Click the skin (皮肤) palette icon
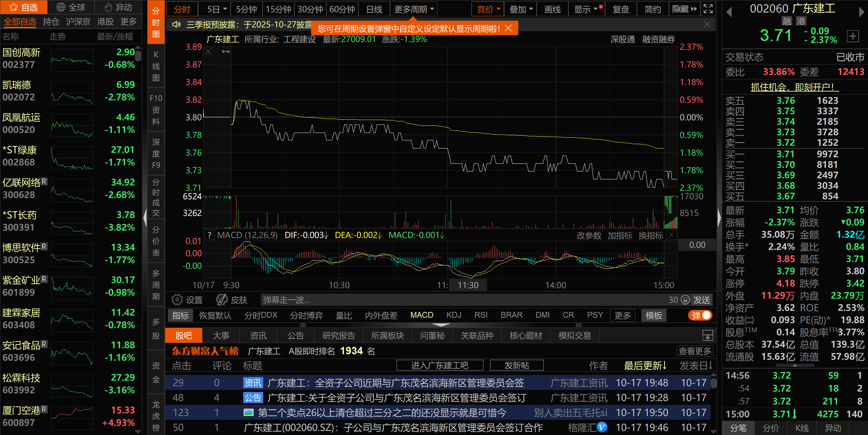Image resolution: width=868 pixels, height=435 pixels. click(222, 300)
